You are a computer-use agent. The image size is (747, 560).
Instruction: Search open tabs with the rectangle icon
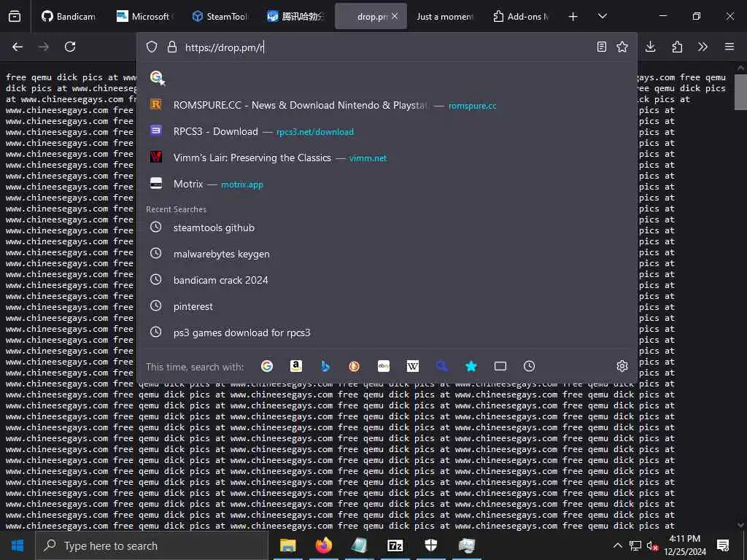point(500,366)
